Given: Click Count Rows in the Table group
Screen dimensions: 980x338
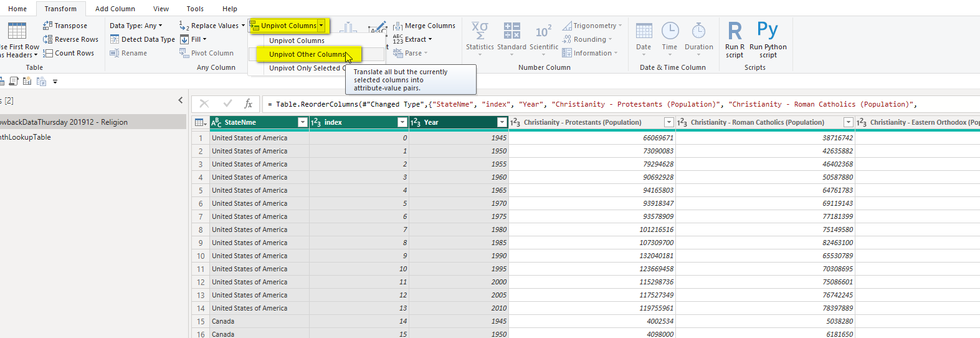Looking at the screenshot, I should point(69,53).
